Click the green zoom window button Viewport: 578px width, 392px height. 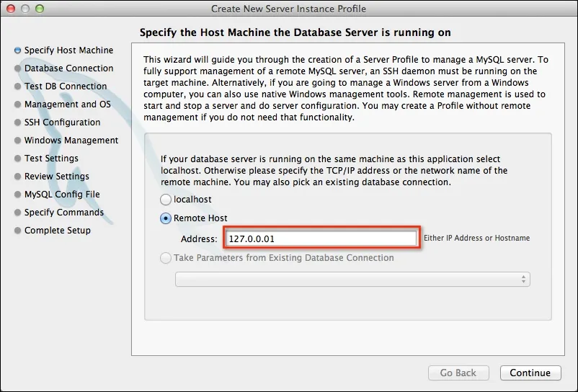coord(40,8)
